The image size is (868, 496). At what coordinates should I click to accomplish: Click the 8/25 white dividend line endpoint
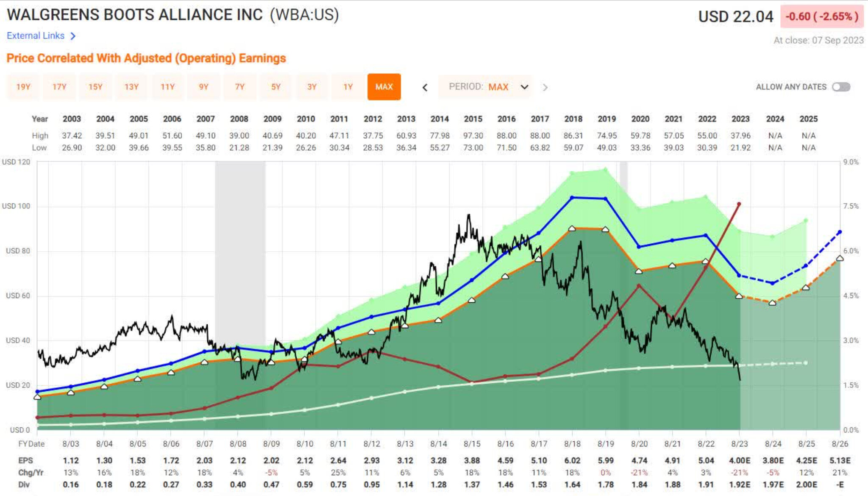806,363
